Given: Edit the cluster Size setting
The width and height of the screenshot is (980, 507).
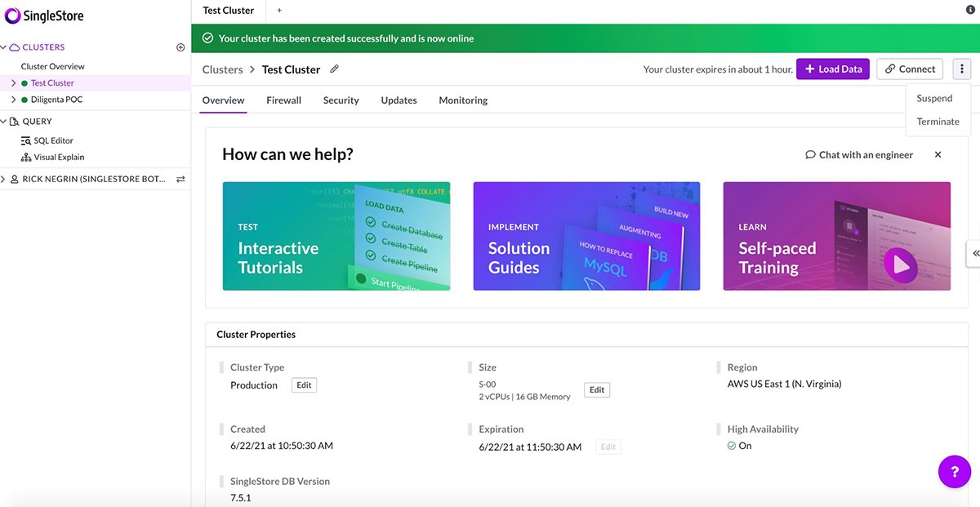Looking at the screenshot, I should pos(596,389).
